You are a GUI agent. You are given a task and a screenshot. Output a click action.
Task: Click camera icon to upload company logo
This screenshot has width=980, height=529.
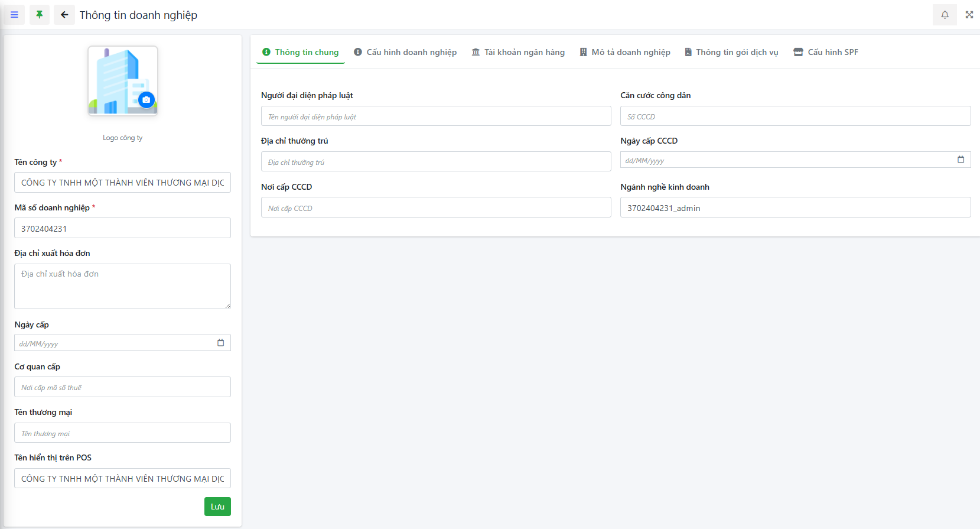(146, 100)
